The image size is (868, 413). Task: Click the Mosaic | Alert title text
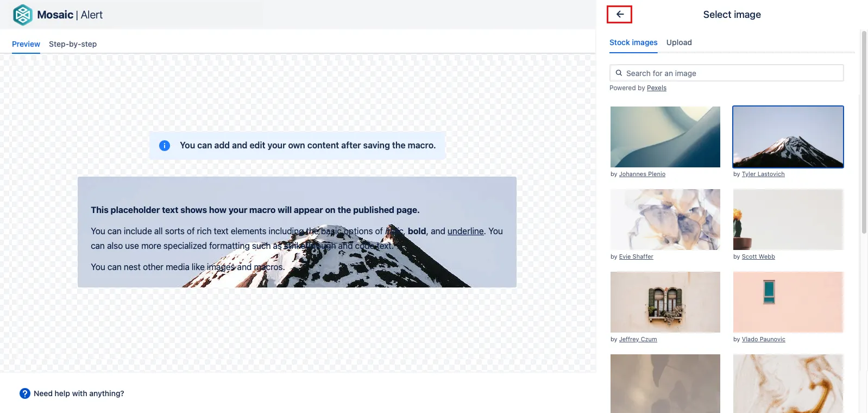[70, 15]
